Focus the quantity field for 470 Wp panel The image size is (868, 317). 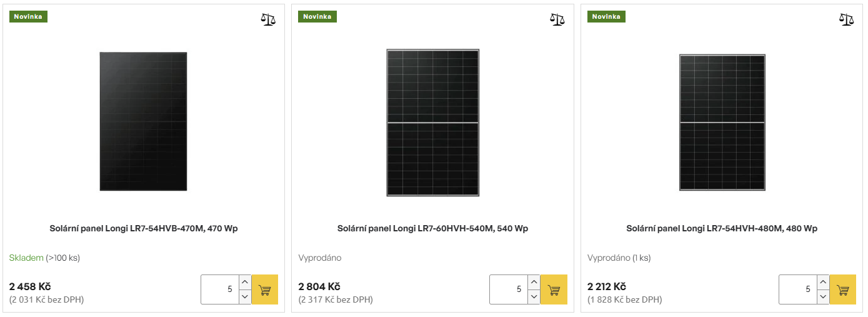click(219, 289)
